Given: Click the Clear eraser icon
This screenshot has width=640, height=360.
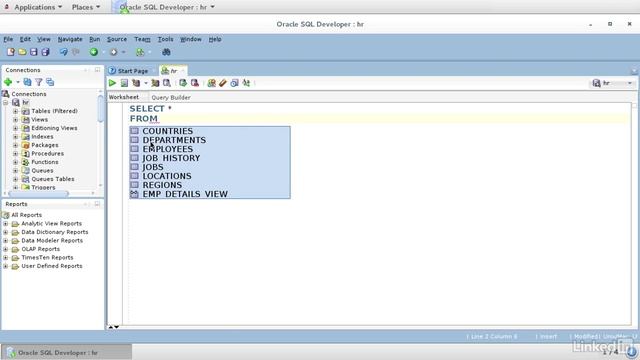Looking at the screenshot, I should [222, 83].
